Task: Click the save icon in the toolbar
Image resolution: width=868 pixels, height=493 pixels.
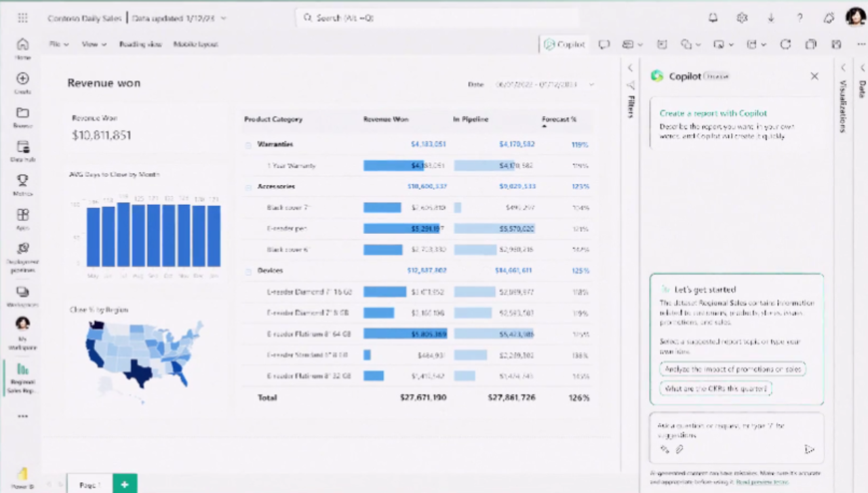Action: 836,44
